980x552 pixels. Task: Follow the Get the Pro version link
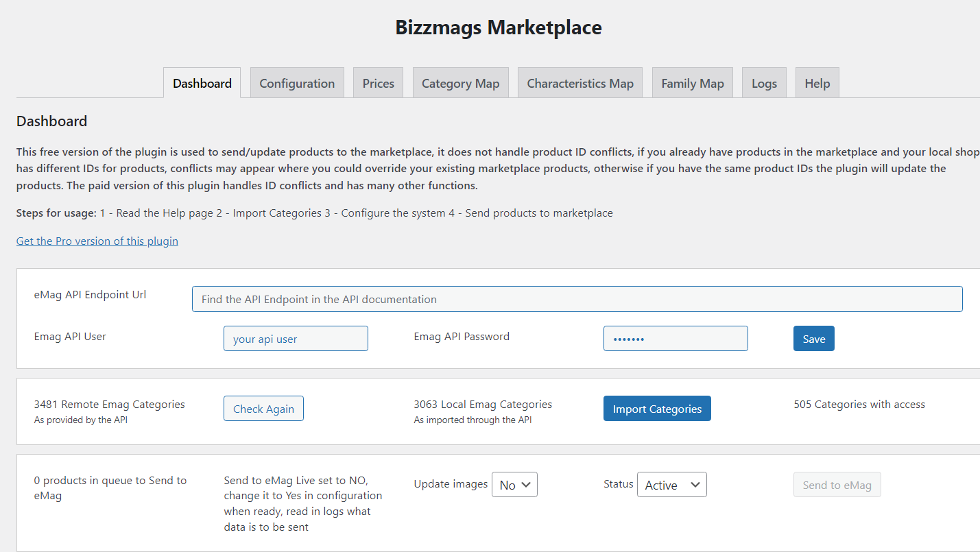click(97, 241)
